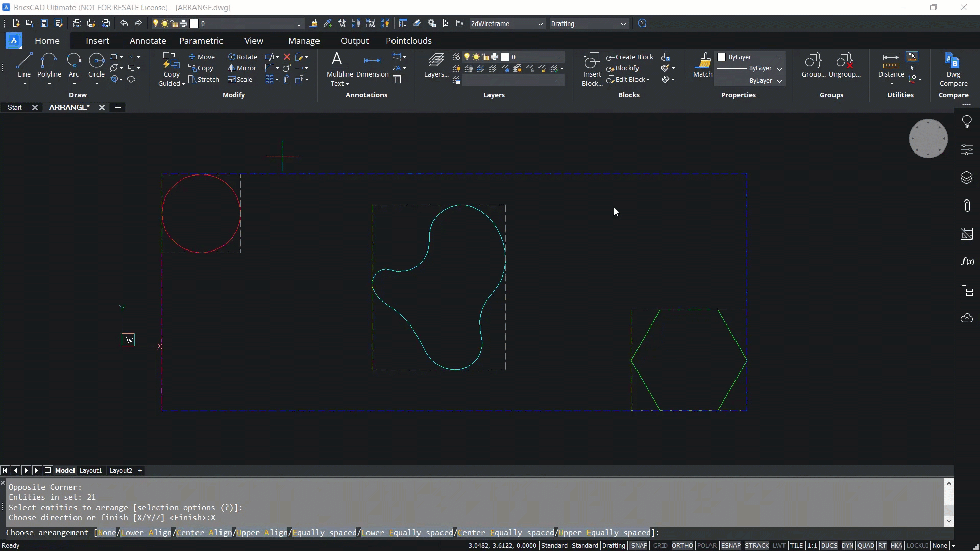This screenshot has height=551, width=980.
Task: Undo the last action
Action: tap(124, 23)
